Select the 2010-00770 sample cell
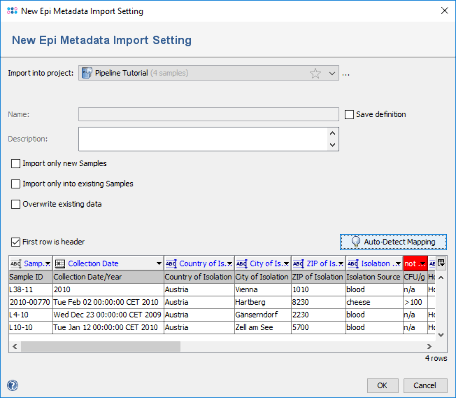The height and width of the screenshot is (398, 456). [30, 302]
